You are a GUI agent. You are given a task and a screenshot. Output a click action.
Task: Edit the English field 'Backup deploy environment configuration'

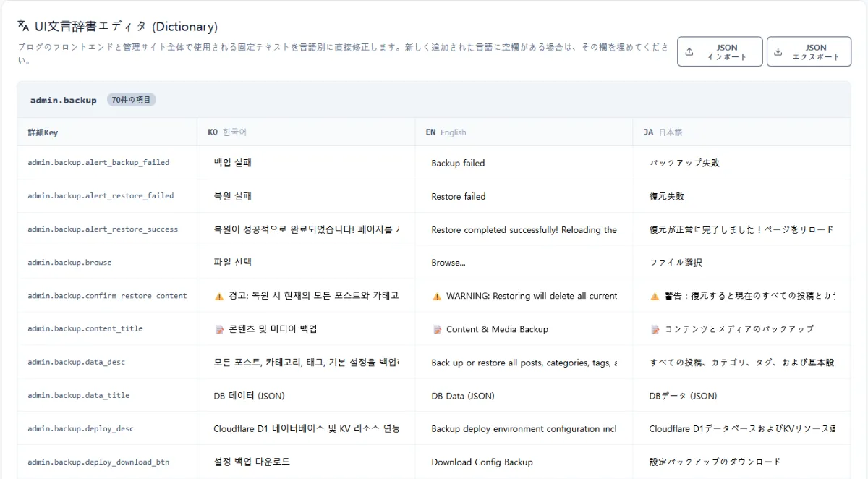tap(524, 429)
